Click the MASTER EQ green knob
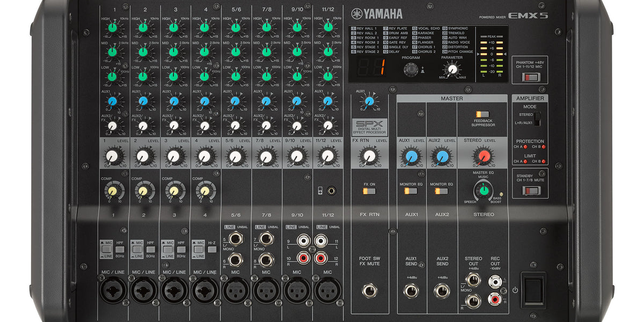This screenshot has width=644, height=322. click(484, 189)
